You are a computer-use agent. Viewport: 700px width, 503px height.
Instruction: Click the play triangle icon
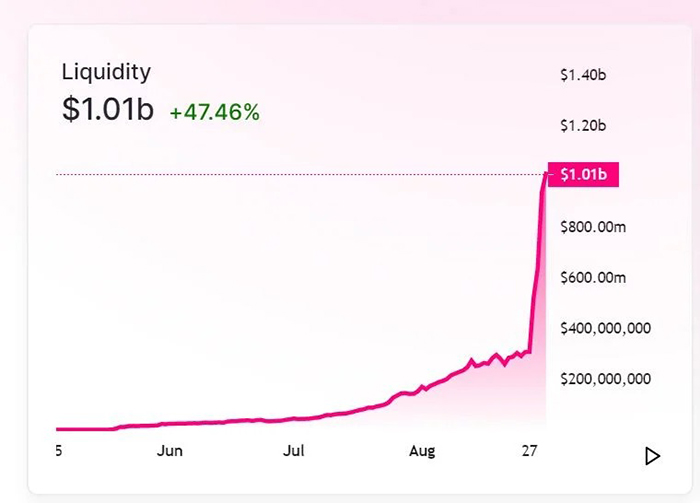pyautogui.click(x=652, y=456)
